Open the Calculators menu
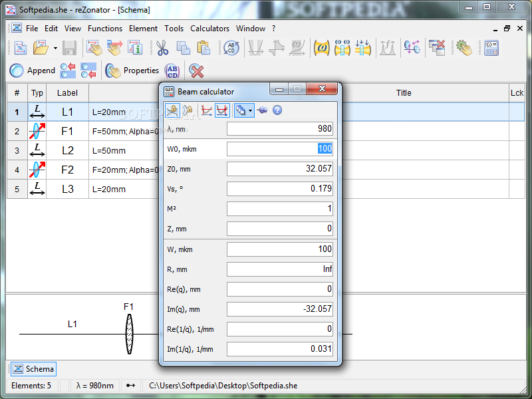 point(209,29)
